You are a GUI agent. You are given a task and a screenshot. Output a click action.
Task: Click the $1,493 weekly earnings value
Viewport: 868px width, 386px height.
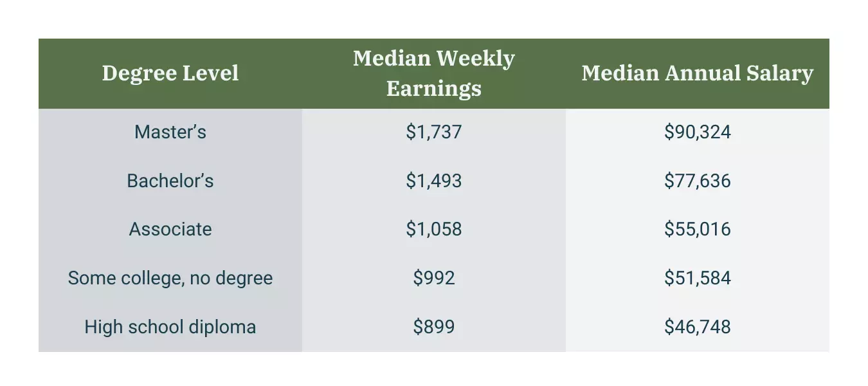[434, 181]
